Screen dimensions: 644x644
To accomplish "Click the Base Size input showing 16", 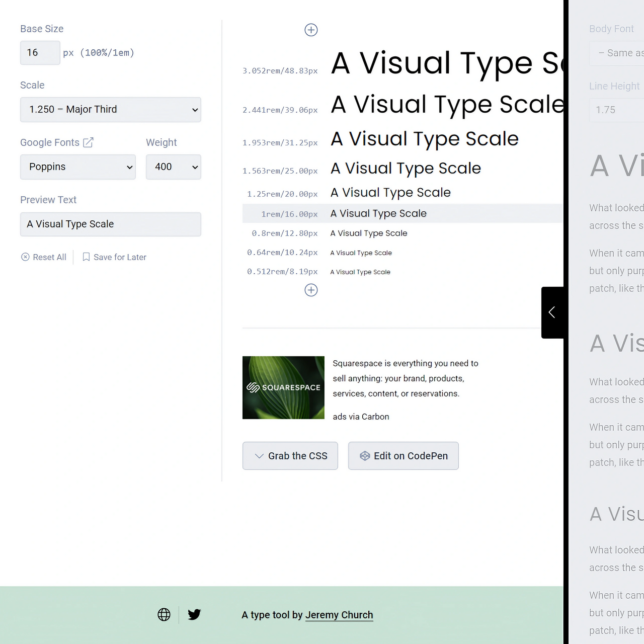I will (x=40, y=52).
